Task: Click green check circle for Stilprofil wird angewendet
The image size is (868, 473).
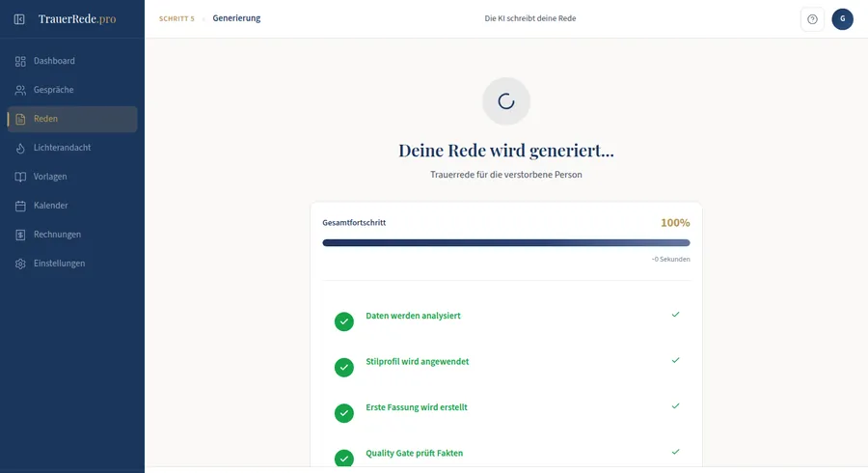Action: (x=343, y=367)
